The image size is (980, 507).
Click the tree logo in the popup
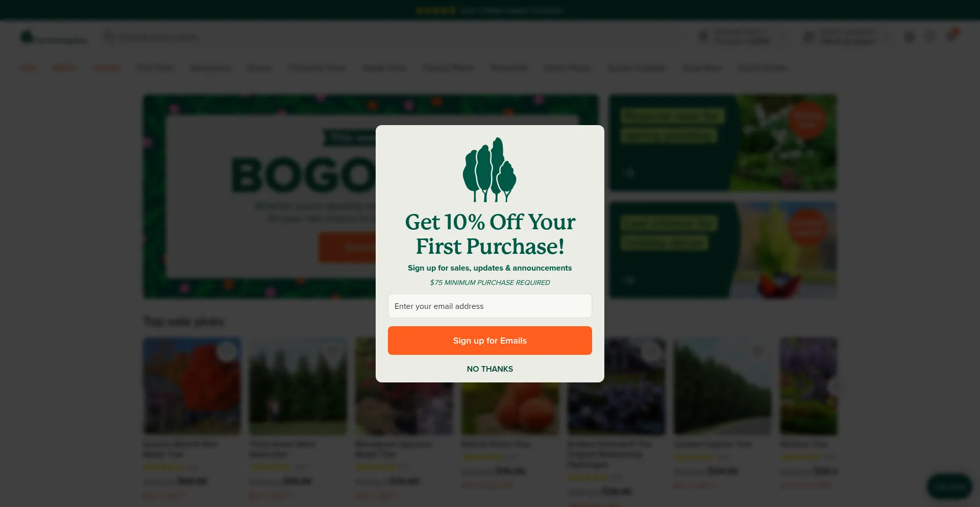[489, 170]
